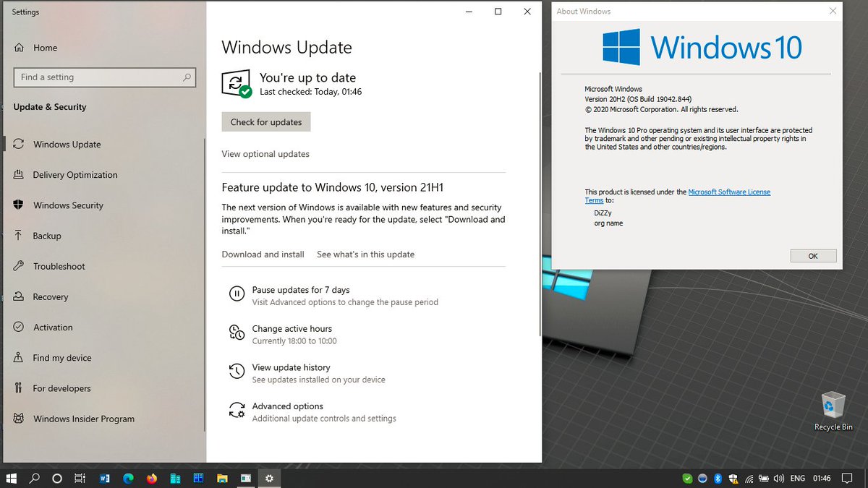Open the Windows Start menu
This screenshot has height=488, width=868.
[12, 478]
